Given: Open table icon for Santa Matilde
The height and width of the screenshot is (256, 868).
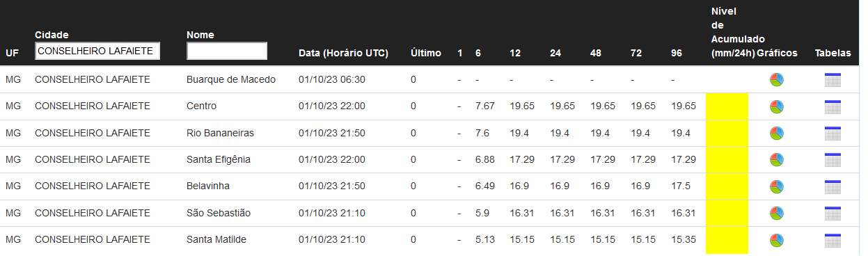Looking at the screenshot, I should pos(833,240).
